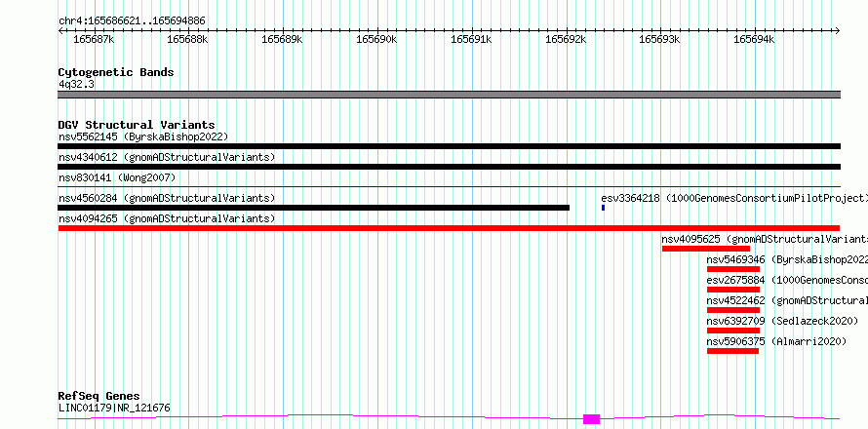
Task: Select the black bar for nsv4560284
Action: [x=313, y=208]
